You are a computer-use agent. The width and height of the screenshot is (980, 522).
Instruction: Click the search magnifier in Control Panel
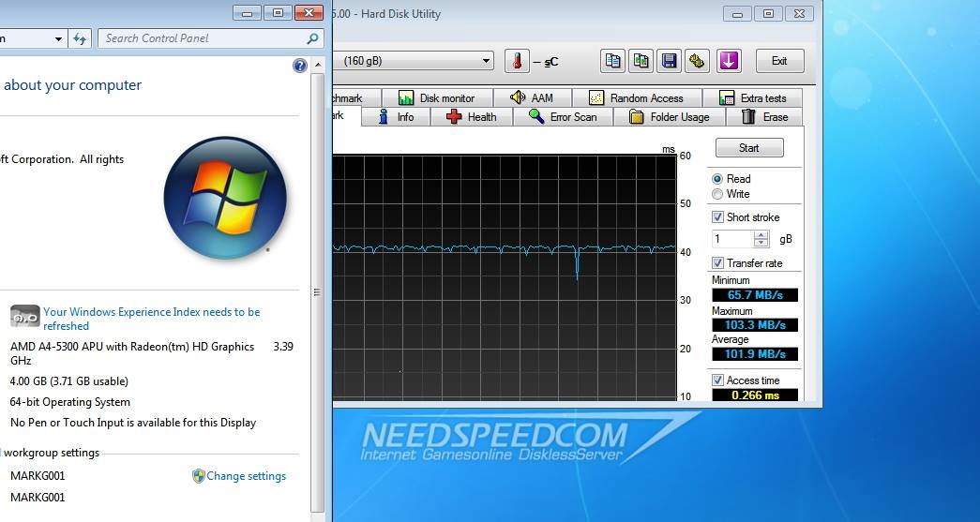[x=312, y=38]
